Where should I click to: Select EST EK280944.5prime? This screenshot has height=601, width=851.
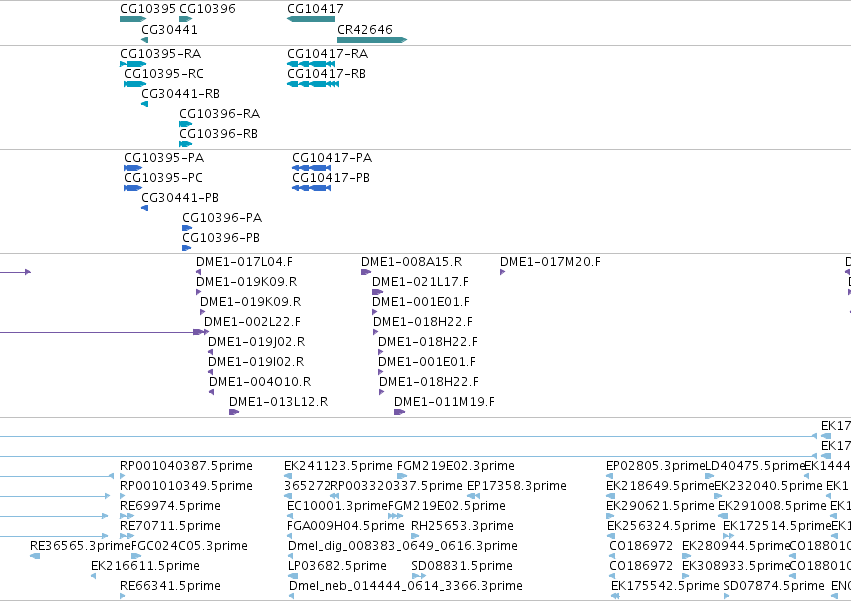tap(687, 556)
